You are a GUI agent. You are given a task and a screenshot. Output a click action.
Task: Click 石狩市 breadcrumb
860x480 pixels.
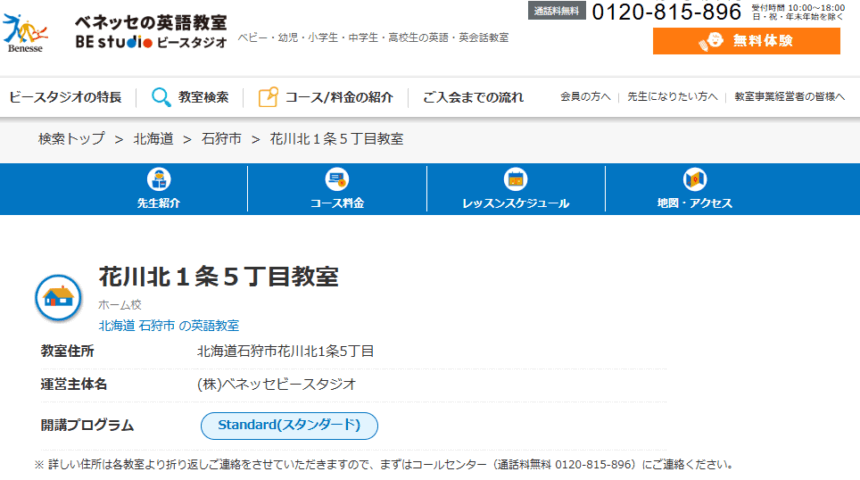tap(222, 139)
